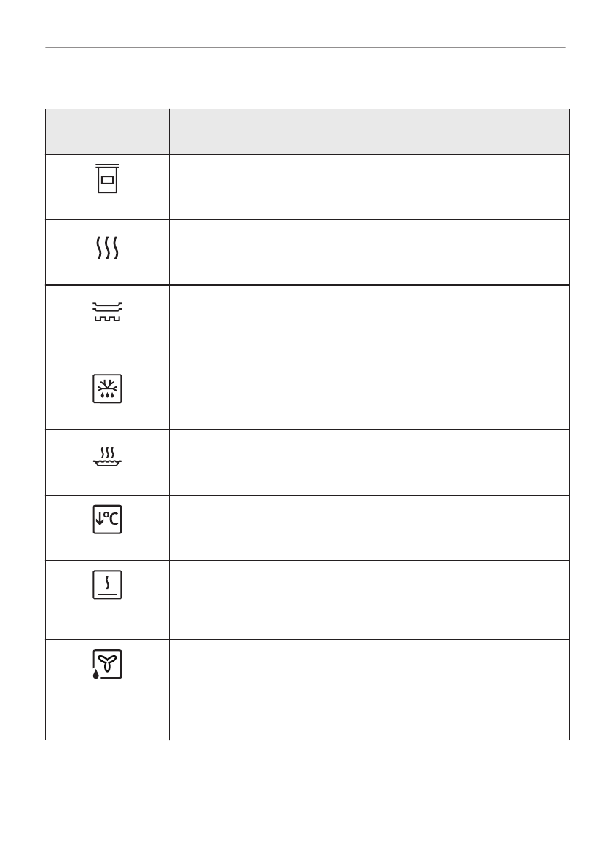
Task: Click the preserving jar icon
Action: pyautogui.click(x=108, y=178)
